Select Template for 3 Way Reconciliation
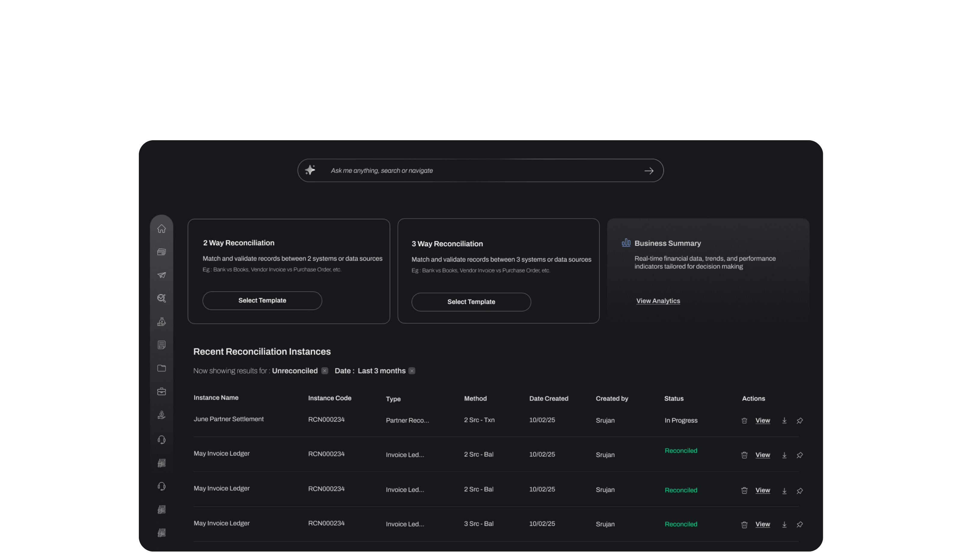The image size is (962, 560). coord(471,302)
